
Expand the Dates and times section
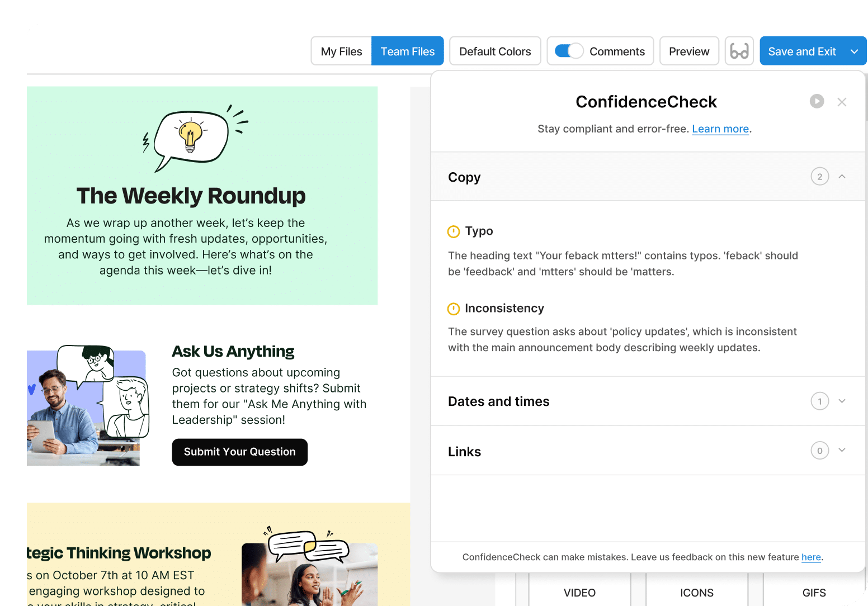[842, 401]
